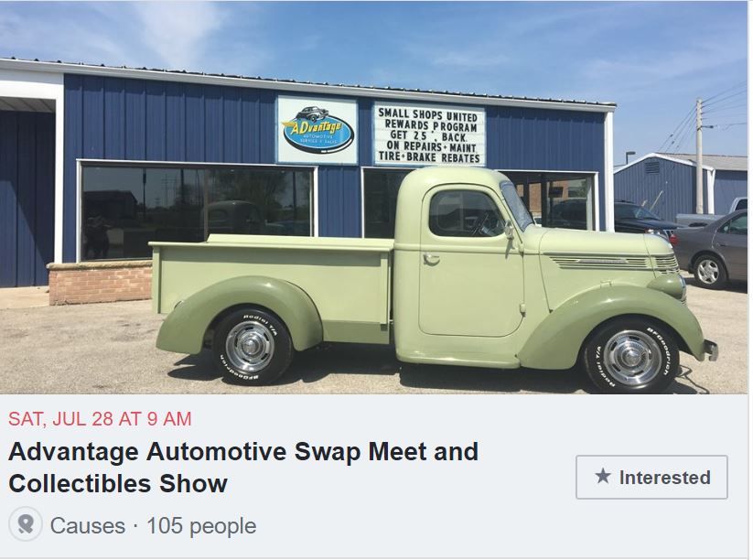Viewport: 753px width, 560px height.
Task: Click the truck's rear wheel in photo
Action: point(250,346)
